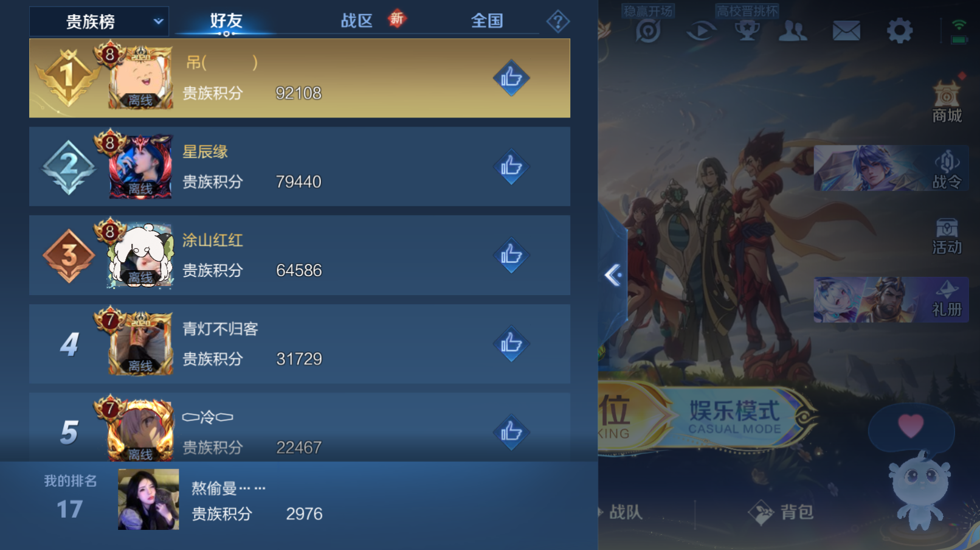The height and width of the screenshot is (550, 980).
Task: Open the 战令 battle pass banner
Action: (891, 169)
